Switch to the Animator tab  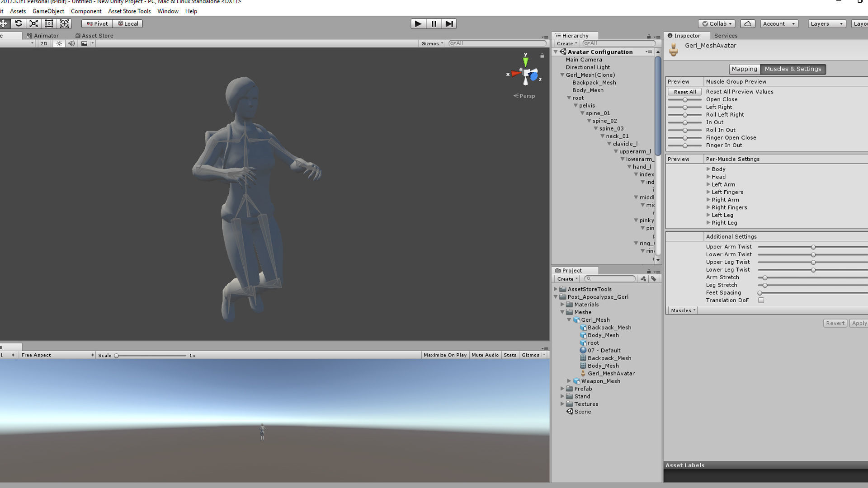43,35
